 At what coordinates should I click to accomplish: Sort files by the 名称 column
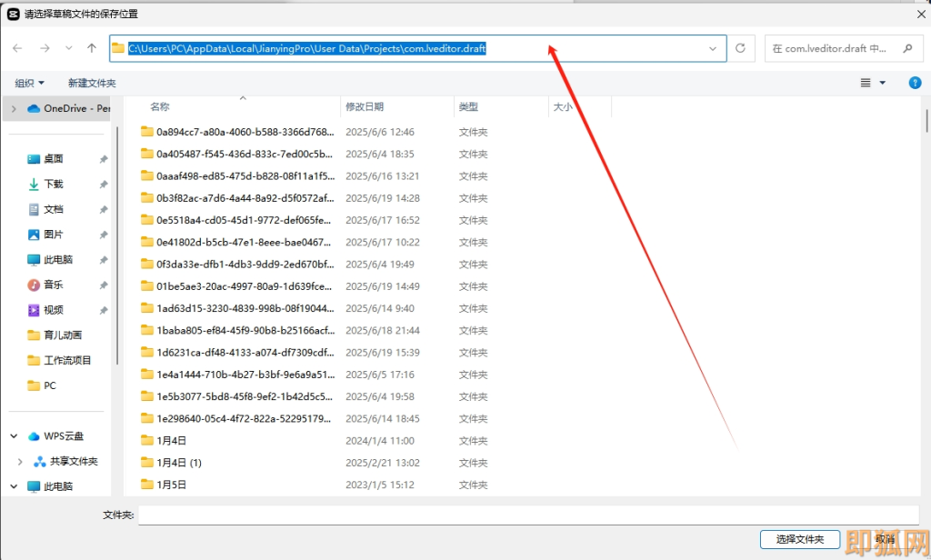click(160, 107)
